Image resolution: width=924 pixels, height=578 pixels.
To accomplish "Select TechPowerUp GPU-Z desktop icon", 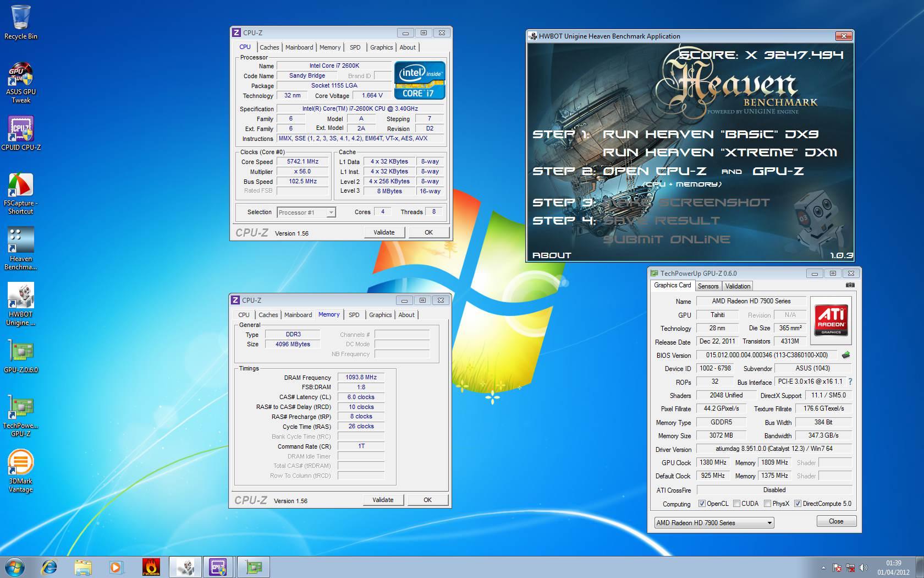I will click(21, 416).
